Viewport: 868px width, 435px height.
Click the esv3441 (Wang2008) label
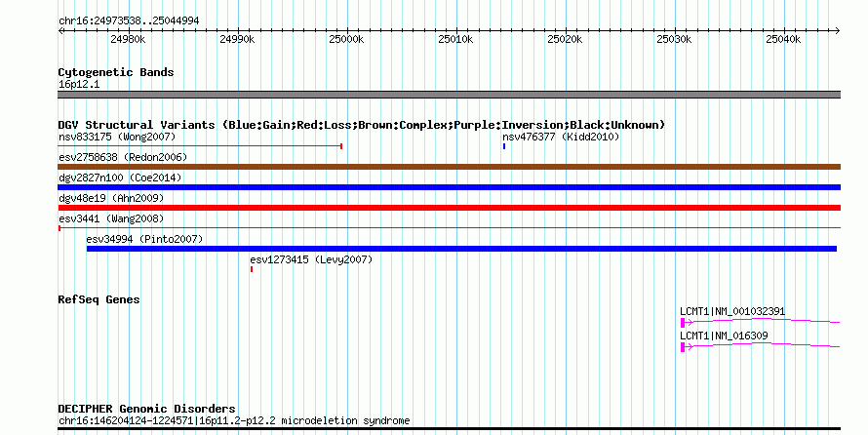pos(111,218)
